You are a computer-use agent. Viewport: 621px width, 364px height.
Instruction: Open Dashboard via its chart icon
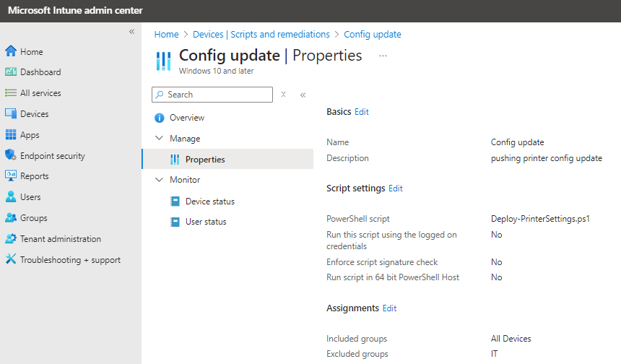tap(11, 72)
